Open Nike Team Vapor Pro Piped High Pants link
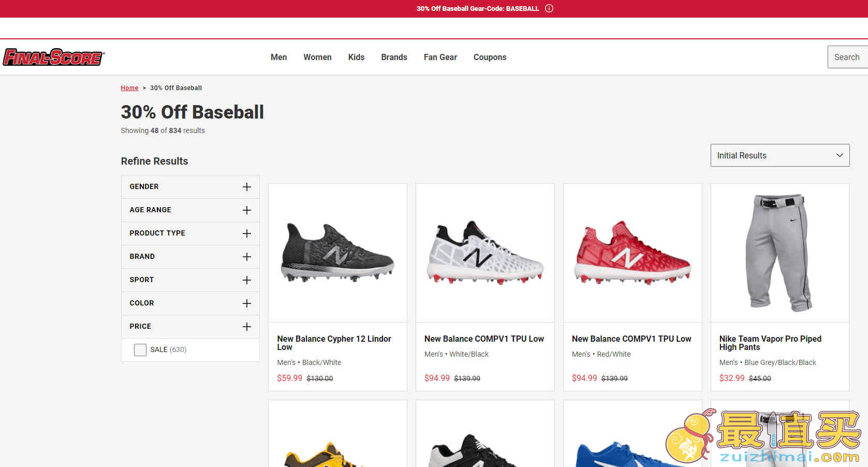The width and height of the screenshot is (868, 467). tap(770, 343)
